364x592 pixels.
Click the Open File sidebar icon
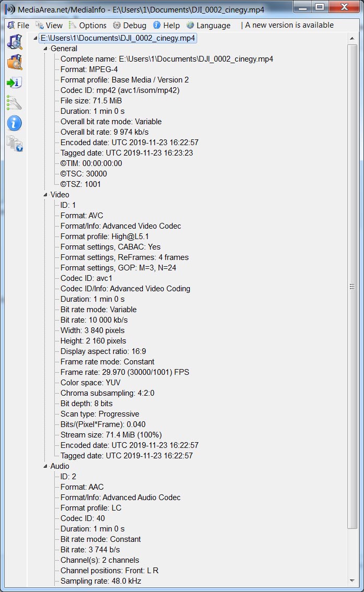coord(15,42)
